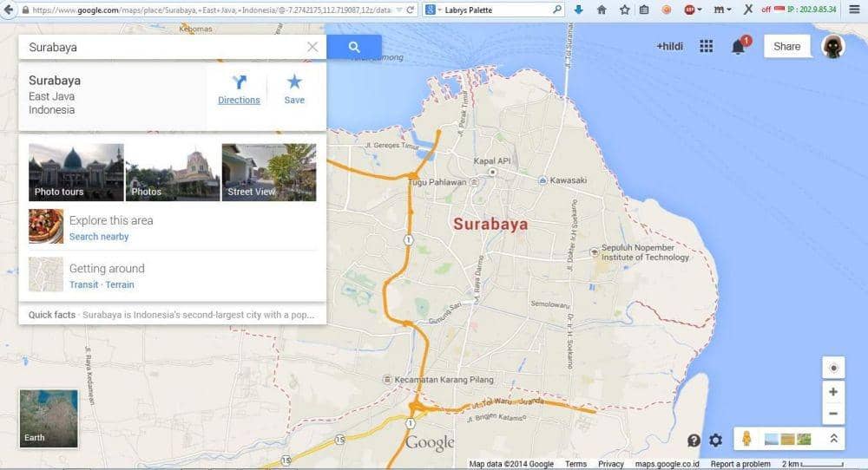Open the URL history dropdown arrow
This screenshot has height=470, width=868.
click(x=398, y=10)
